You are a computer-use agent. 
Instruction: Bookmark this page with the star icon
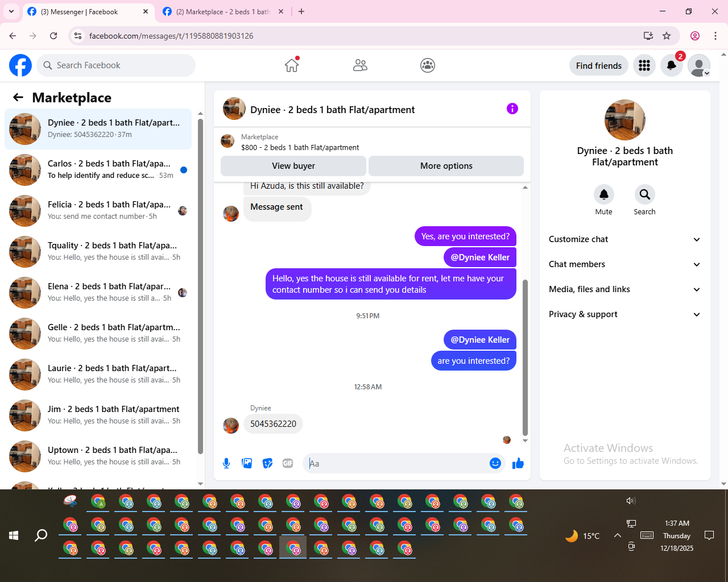point(667,36)
